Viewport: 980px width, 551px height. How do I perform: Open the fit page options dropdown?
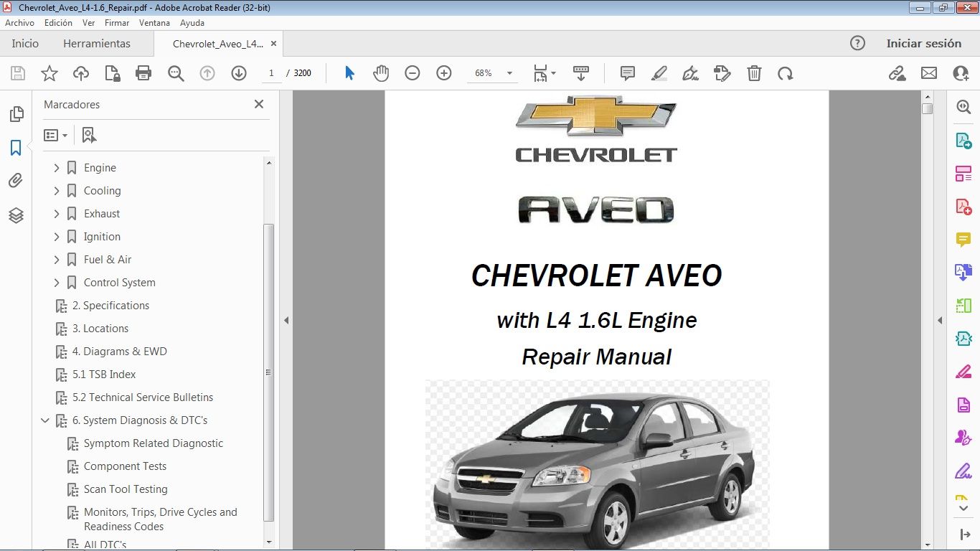[x=545, y=73]
